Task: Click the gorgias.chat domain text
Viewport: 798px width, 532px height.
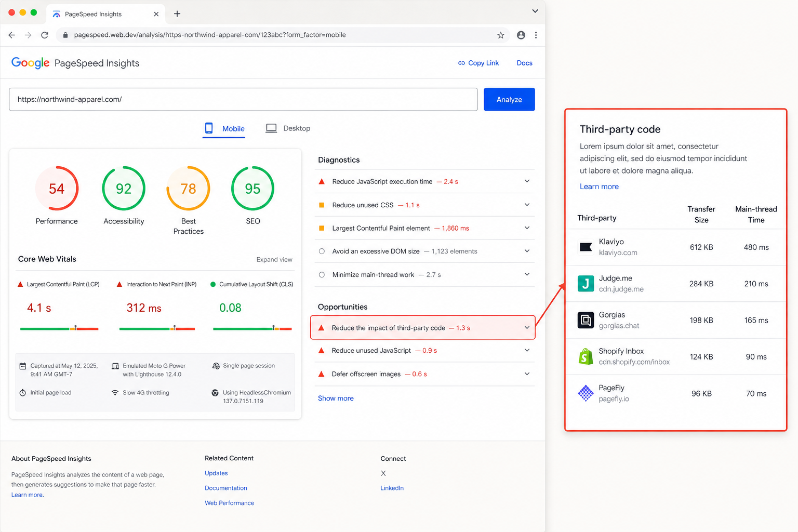Action: click(619, 326)
